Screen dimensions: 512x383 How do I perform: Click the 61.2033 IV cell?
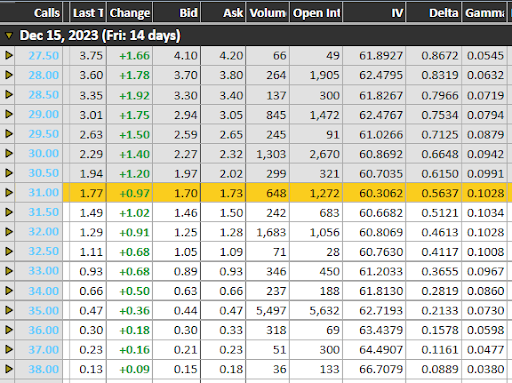click(374, 271)
